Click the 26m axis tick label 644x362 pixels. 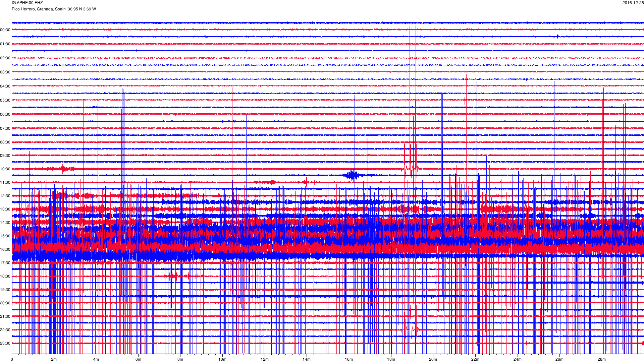tap(559, 359)
